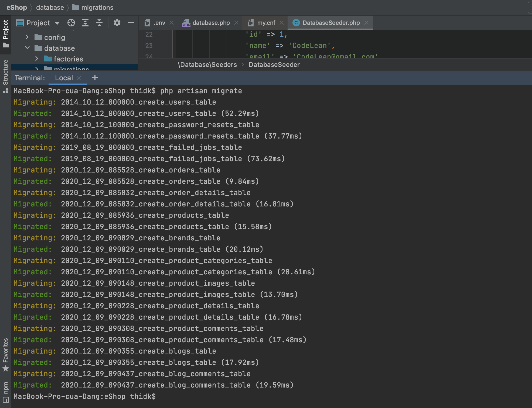
Task: Open the Project view mode dropdown
Action: (57, 23)
